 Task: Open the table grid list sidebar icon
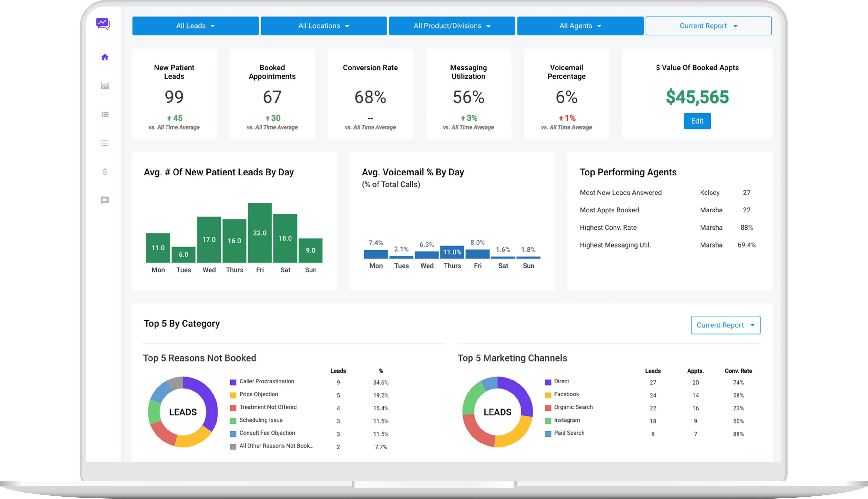point(105,114)
